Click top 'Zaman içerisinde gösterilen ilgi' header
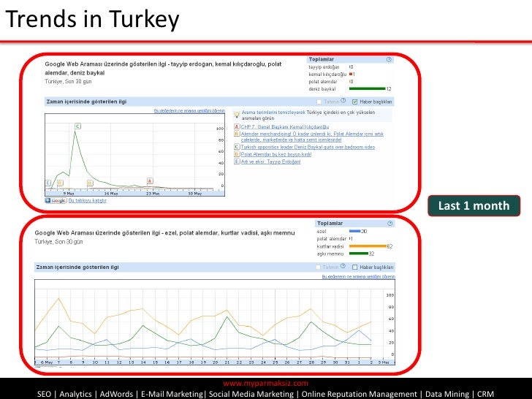The width and height of the screenshot is (532, 399). [x=86, y=102]
